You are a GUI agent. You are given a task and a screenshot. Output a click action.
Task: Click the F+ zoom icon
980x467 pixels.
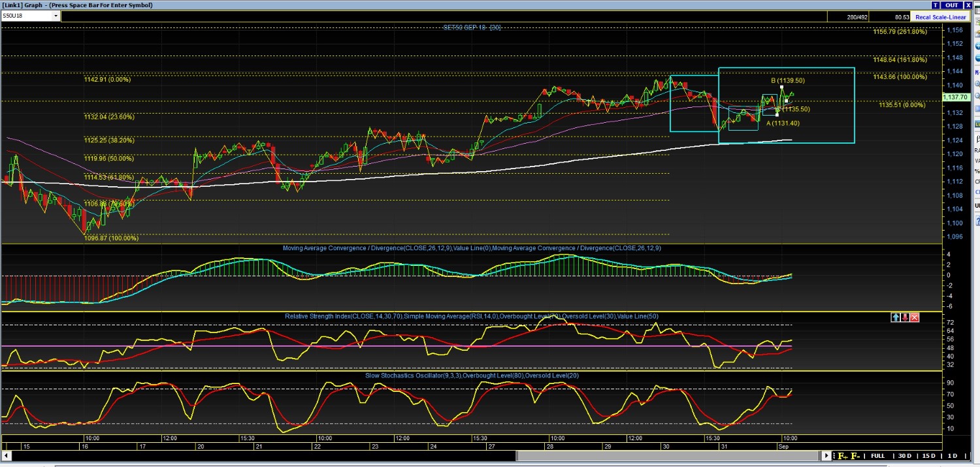[x=843, y=456]
